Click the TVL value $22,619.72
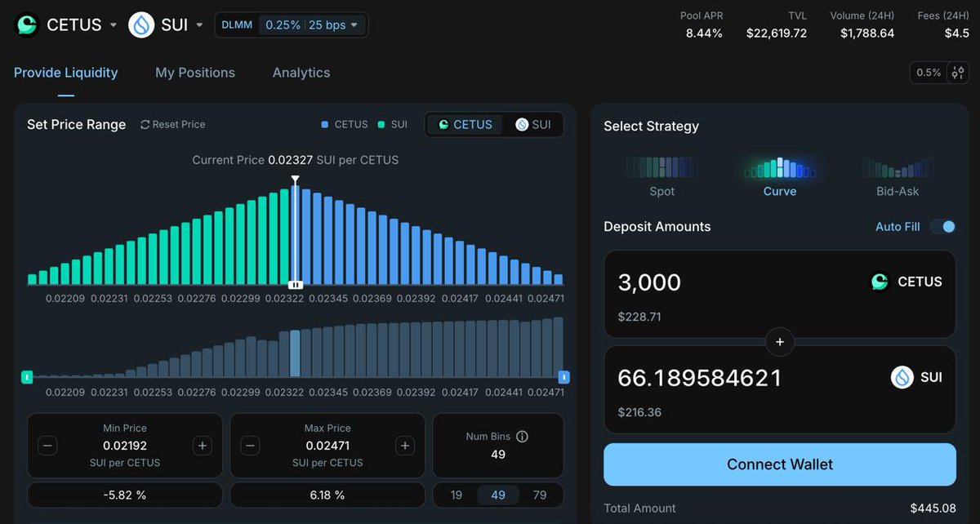 [777, 33]
